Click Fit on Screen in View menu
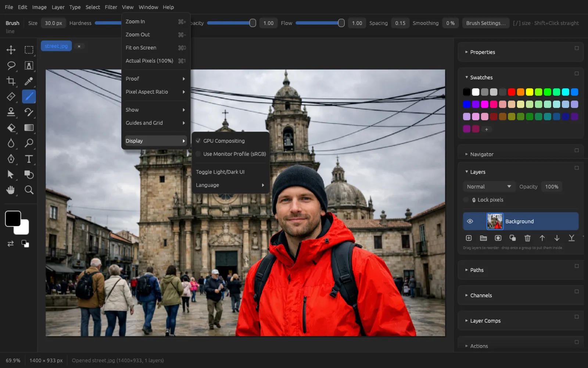 (x=156, y=47)
